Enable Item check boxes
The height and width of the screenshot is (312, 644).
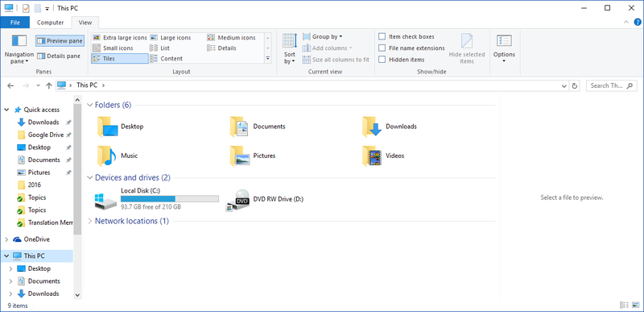click(407, 36)
